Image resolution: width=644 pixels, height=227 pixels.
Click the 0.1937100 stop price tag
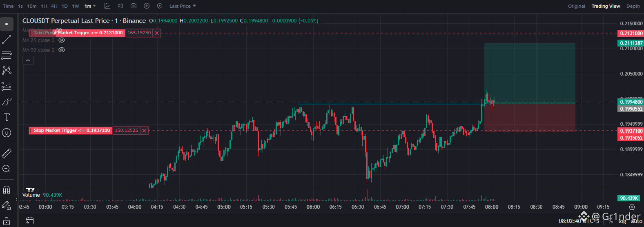click(x=631, y=131)
